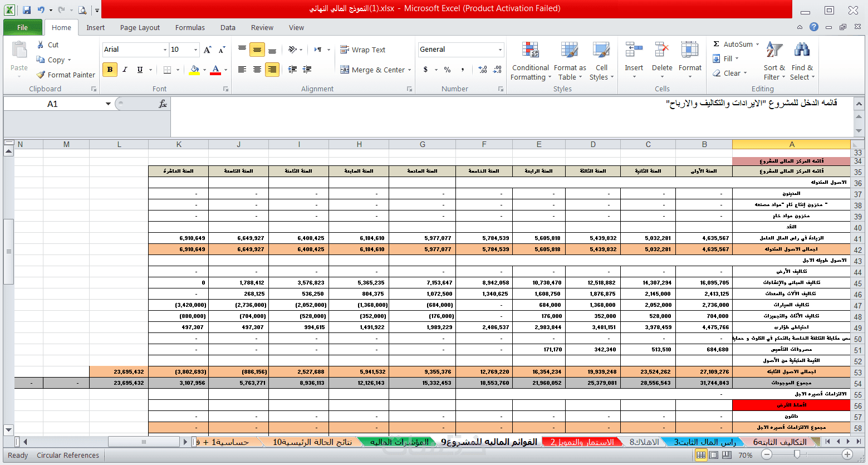The image size is (868, 465).
Task: Click the zoom slider handle
Action: pos(797,454)
